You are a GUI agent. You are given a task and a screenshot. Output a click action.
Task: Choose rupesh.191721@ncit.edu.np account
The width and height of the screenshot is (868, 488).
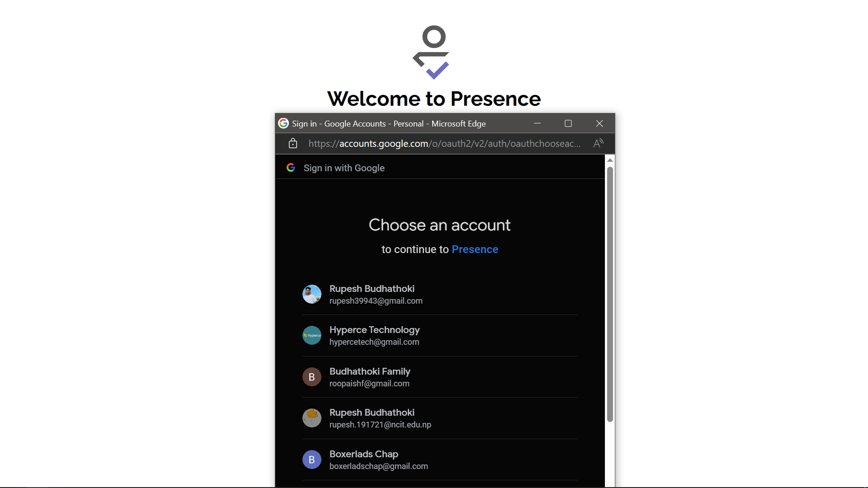(440, 418)
